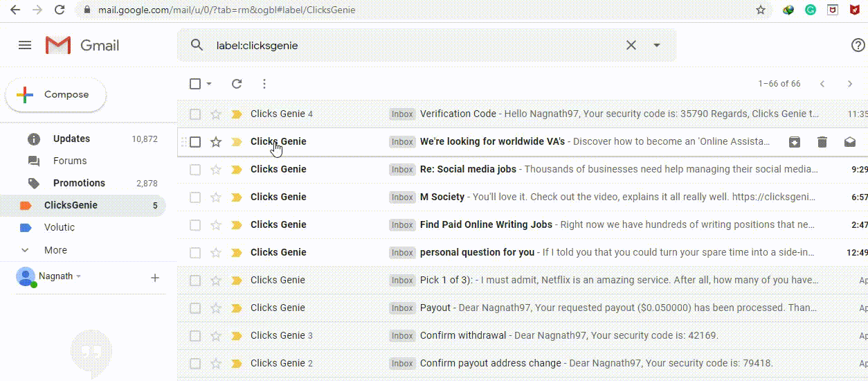Click Inbox tag on Verification Code email
868x381 pixels.
point(402,114)
